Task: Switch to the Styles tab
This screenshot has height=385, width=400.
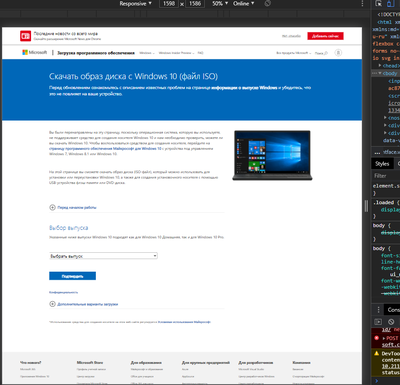Action: 382,164
